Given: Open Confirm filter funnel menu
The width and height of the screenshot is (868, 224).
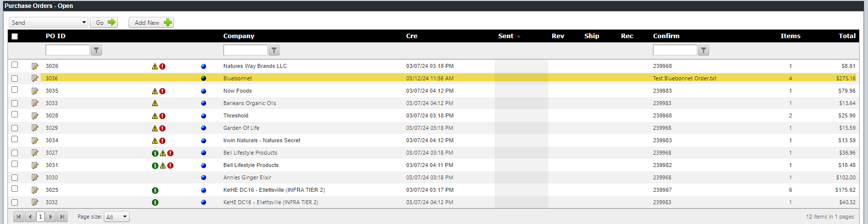Looking at the screenshot, I should [704, 50].
